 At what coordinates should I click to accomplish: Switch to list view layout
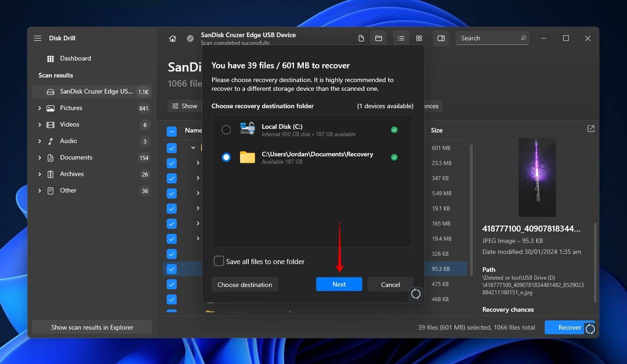click(x=401, y=39)
